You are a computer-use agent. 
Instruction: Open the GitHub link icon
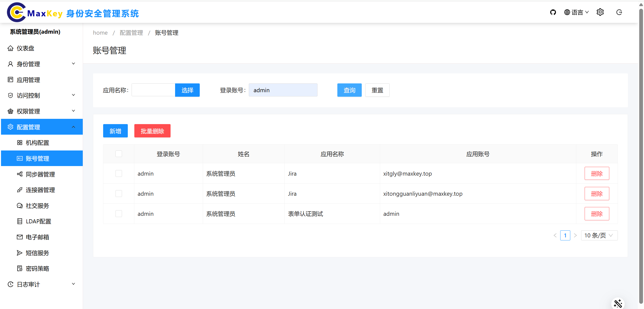(553, 12)
